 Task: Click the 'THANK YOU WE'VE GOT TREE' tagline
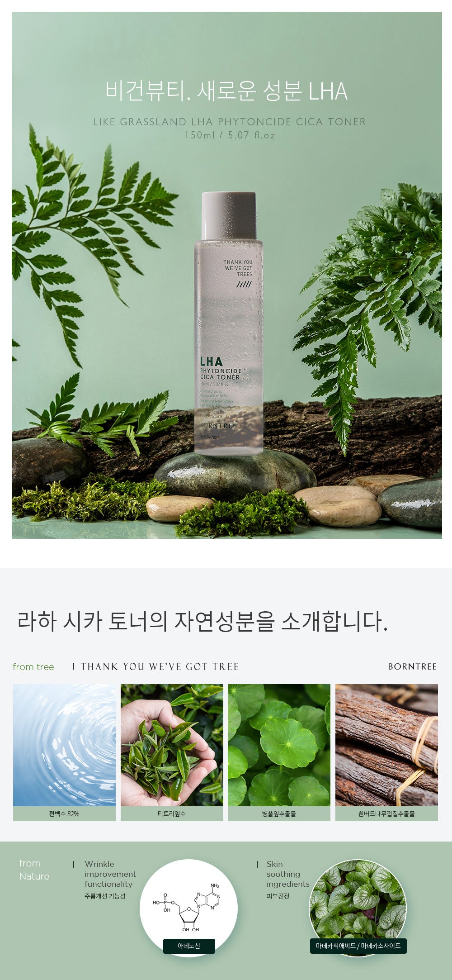pos(160,666)
